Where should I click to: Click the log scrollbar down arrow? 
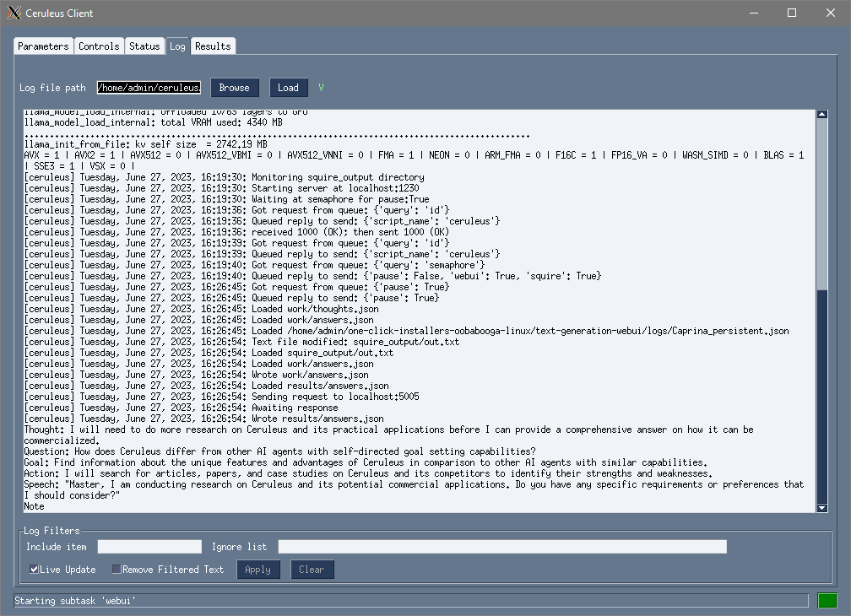(x=821, y=508)
